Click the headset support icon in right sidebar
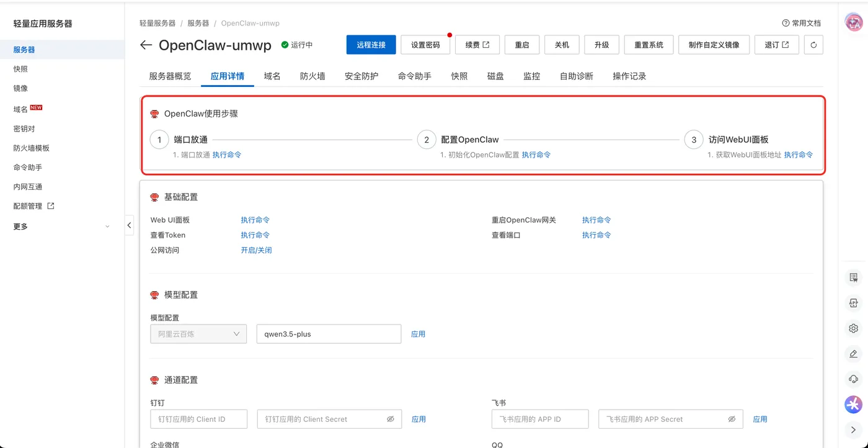The height and width of the screenshot is (448, 868). pos(854,379)
